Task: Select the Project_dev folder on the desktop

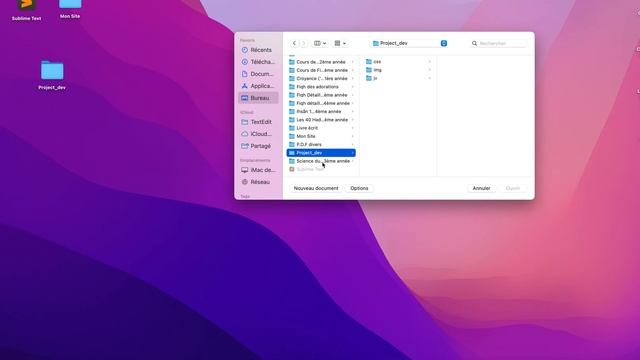Action: (x=52, y=75)
